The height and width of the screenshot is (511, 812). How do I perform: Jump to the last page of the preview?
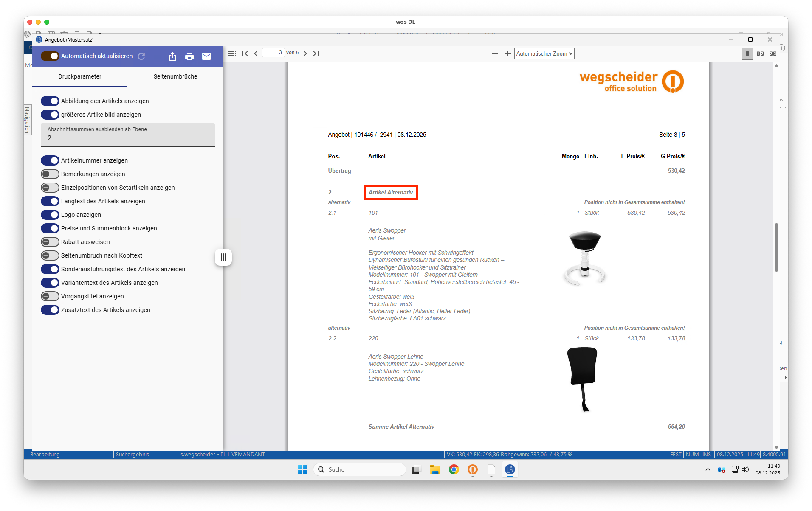[x=316, y=53]
